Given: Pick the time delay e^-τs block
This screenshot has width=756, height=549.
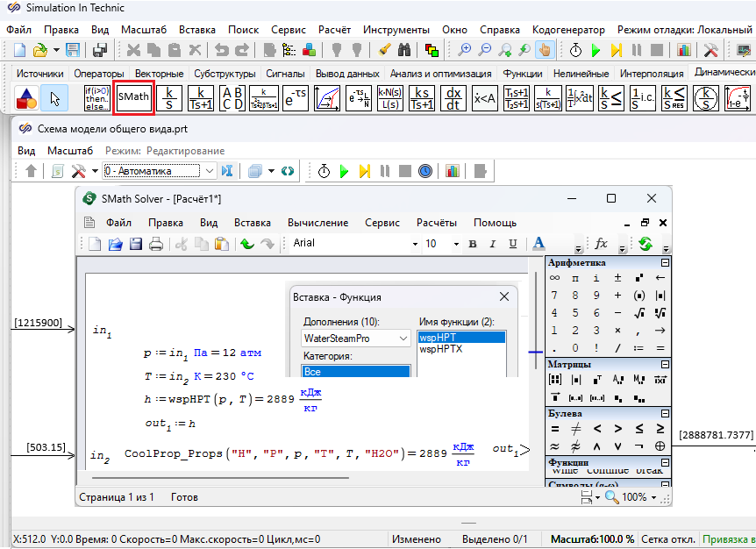Looking at the screenshot, I should pyautogui.click(x=296, y=98).
